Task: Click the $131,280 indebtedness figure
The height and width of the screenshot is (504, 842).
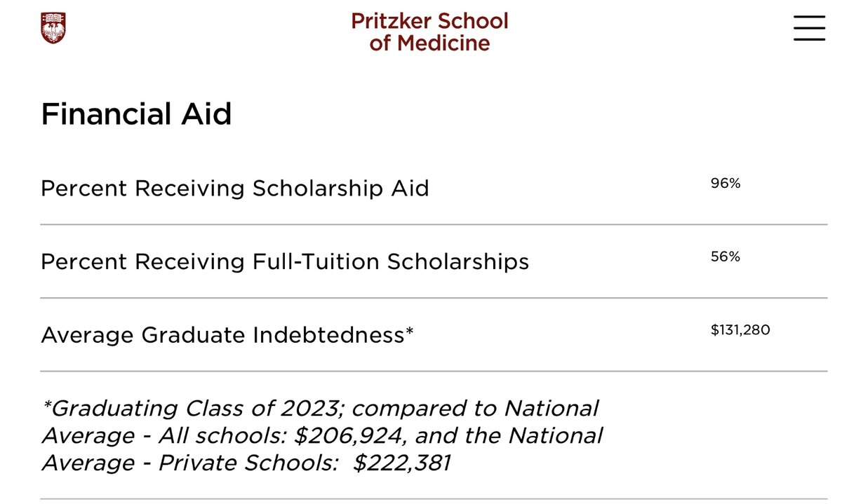Action: point(740,330)
